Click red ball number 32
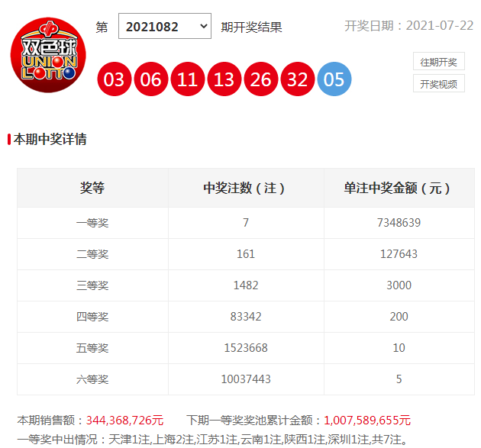481x448 pixels. [x=298, y=80]
